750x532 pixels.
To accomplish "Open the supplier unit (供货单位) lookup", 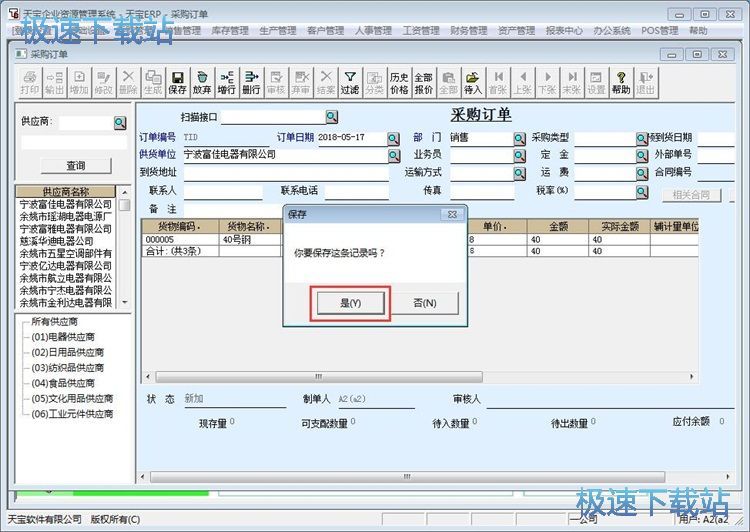I will (x=394, y=155).
